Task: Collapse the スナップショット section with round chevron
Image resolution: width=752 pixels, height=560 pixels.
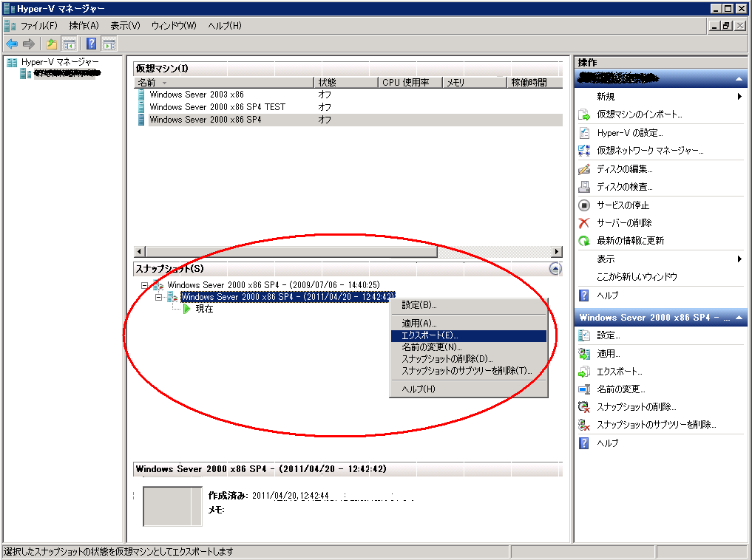Action: 555,269
